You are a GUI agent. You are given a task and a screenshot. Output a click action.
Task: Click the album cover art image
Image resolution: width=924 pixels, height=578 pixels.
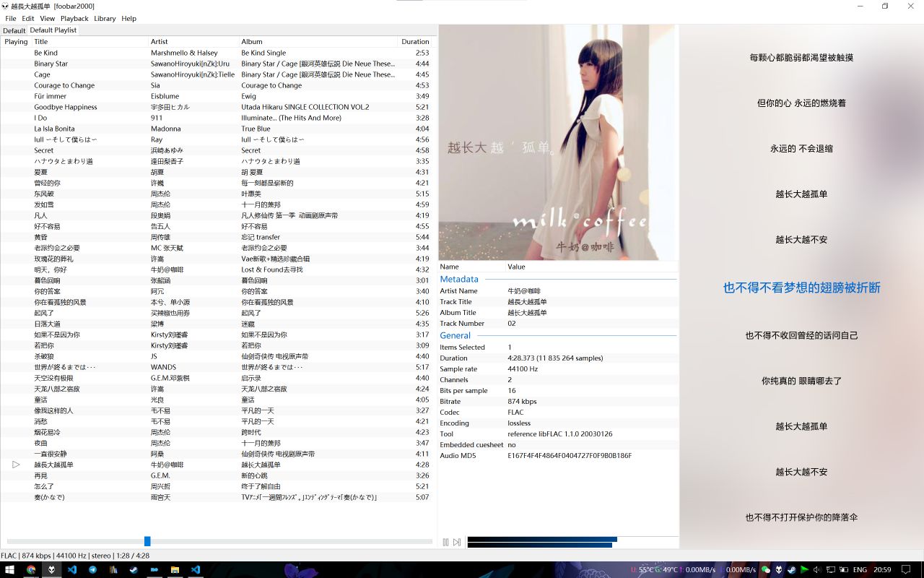[558, 142]
